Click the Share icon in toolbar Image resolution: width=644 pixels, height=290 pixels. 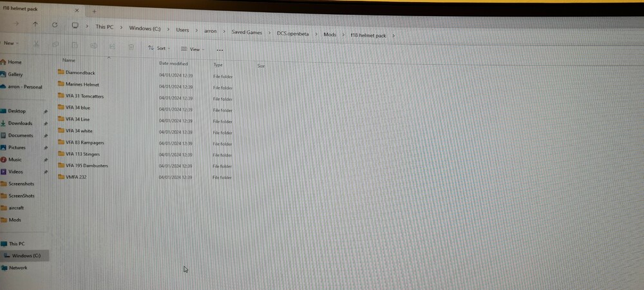[x=113, y=46]
